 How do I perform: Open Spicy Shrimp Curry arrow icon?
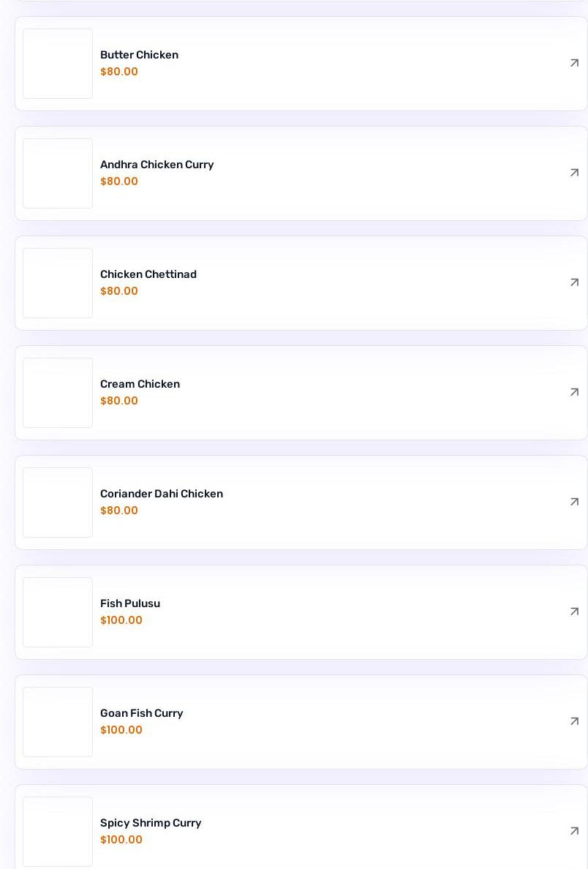tap(574, 831)
